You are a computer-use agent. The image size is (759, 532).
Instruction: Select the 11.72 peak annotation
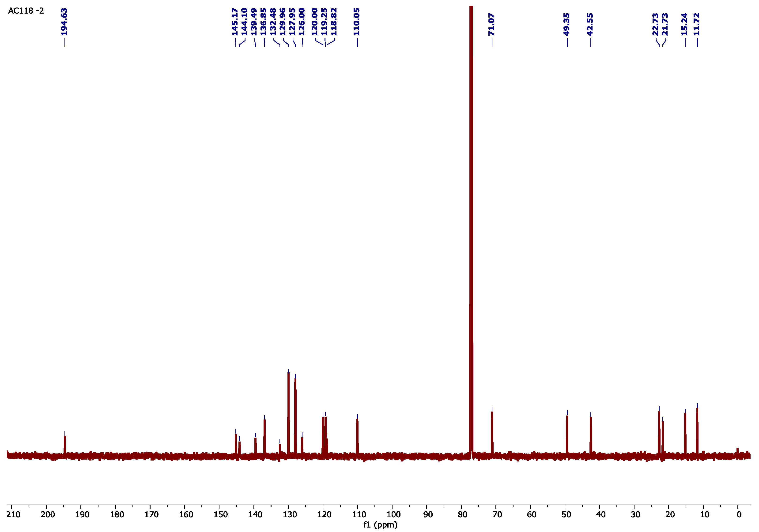click(x=697, y=24)
